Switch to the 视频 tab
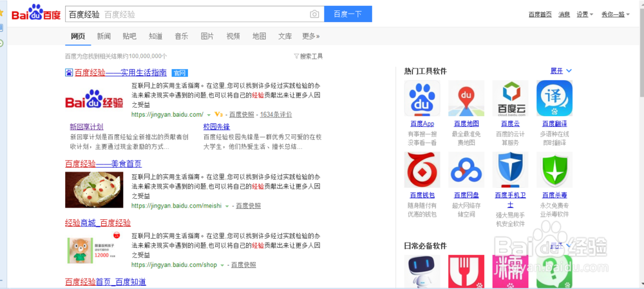Image resolution: width=644 pixels, height=289 pixels. click(233, 36)
